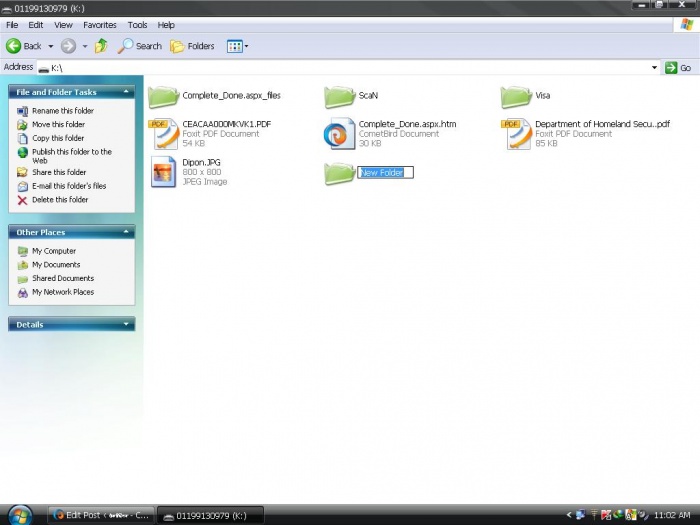The image size is (700, 525).
Task: Click the drive icon in the title bar
Action: [x=7, y=9]
